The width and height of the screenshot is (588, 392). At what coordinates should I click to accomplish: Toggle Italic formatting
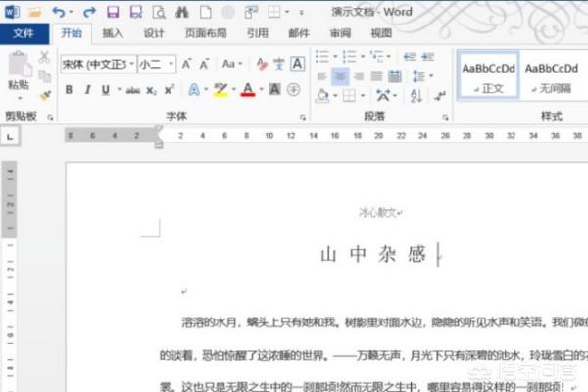coord(87,90)
